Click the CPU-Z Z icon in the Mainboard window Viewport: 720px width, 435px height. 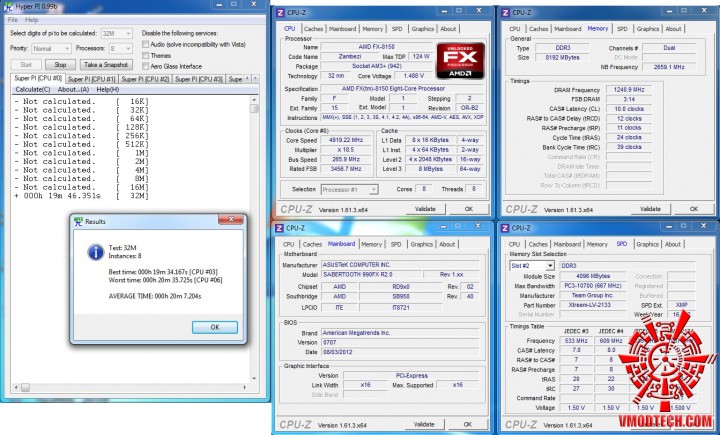coord(280,228)
